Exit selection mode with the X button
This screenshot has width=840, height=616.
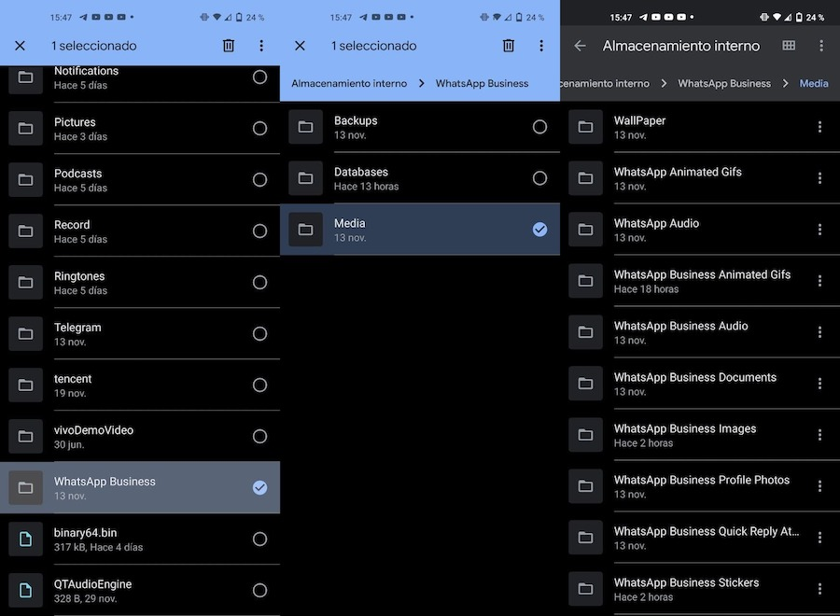click(20, 45)
